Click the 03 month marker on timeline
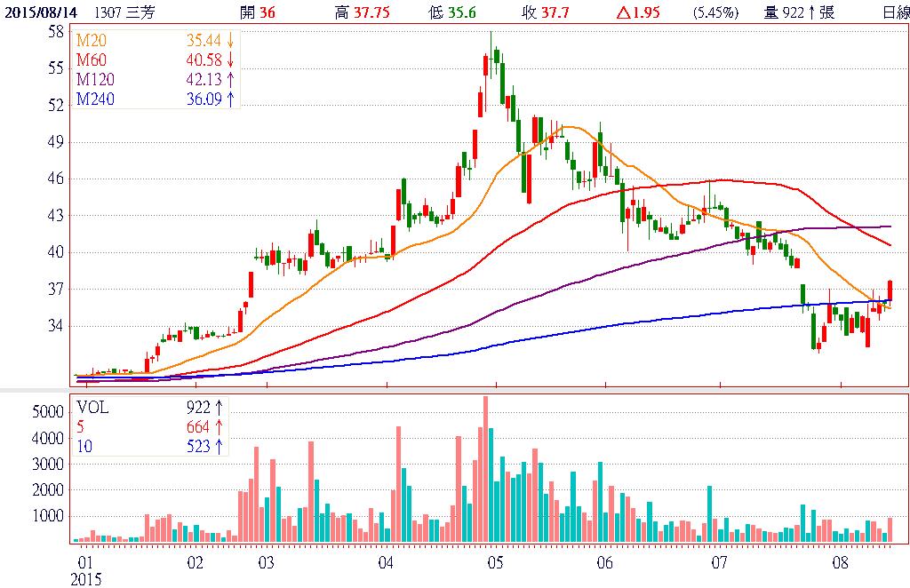The image size is (910, 588). [265, 563]
